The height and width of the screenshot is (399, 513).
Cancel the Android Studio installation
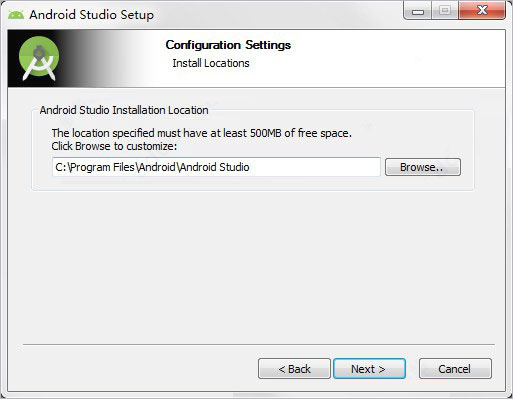click(x=455, y=369)
